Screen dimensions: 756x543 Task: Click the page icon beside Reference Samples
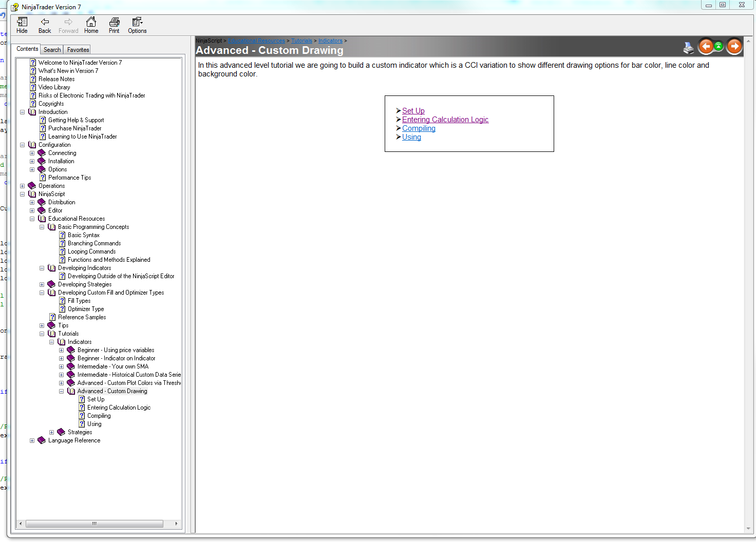pyautogui.click(x=52, y=317)
